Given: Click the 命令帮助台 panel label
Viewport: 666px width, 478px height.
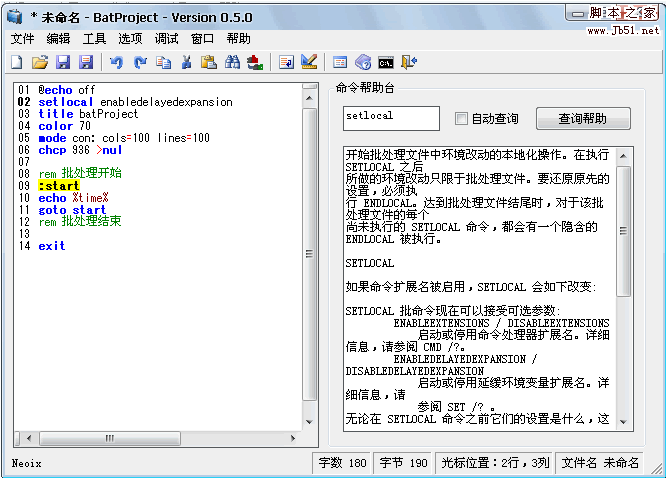Looking at the screenshot, I should [365, 88].
